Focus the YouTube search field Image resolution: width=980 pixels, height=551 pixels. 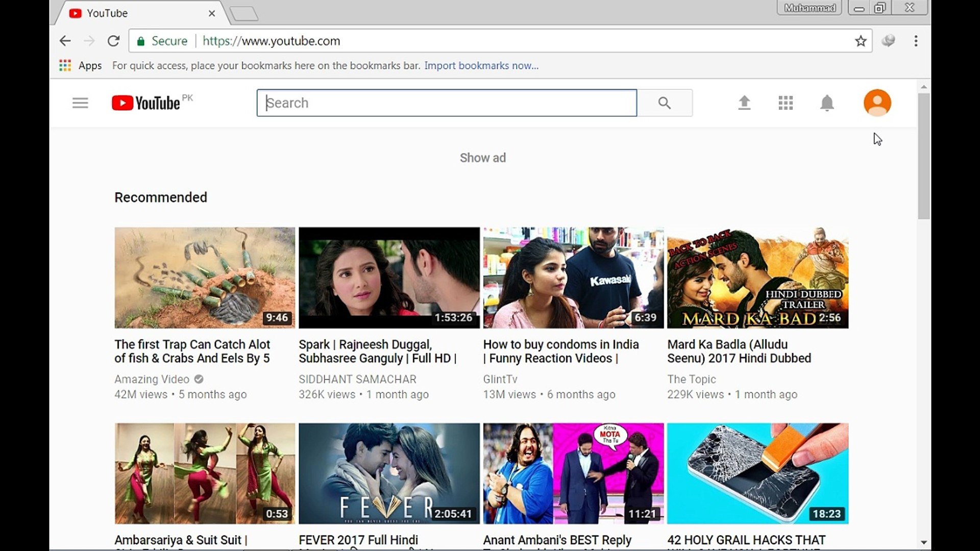pos(447,103)
